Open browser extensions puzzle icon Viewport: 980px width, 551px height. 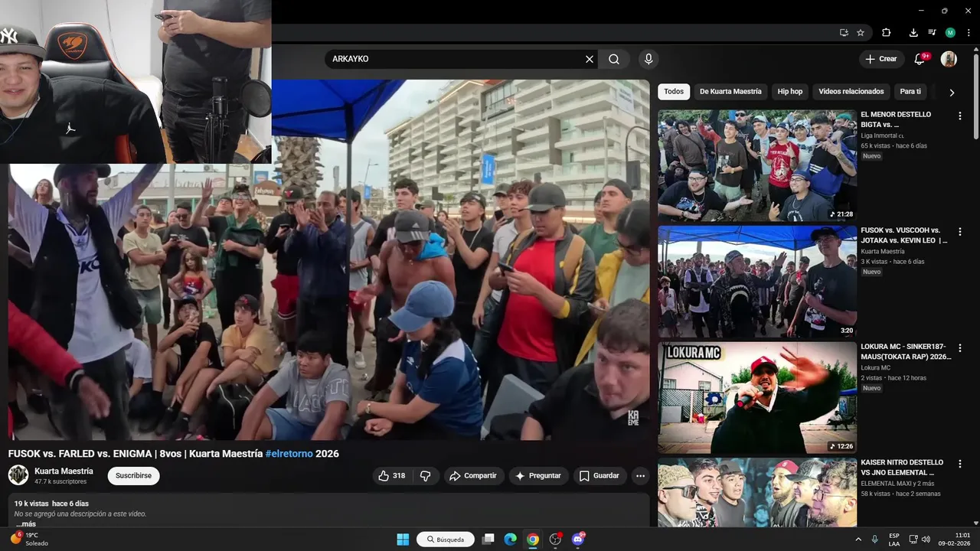point(887,33)
